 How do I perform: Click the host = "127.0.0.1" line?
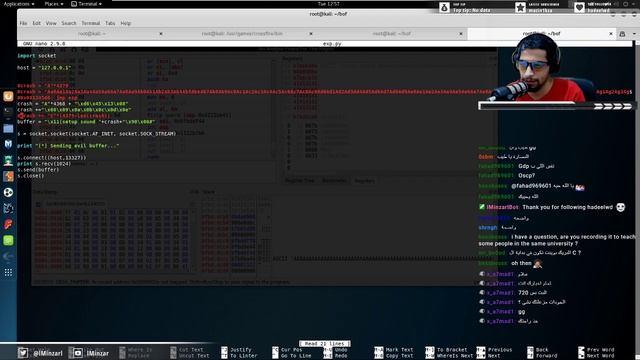pyautogui.click(x=44, y=68)
